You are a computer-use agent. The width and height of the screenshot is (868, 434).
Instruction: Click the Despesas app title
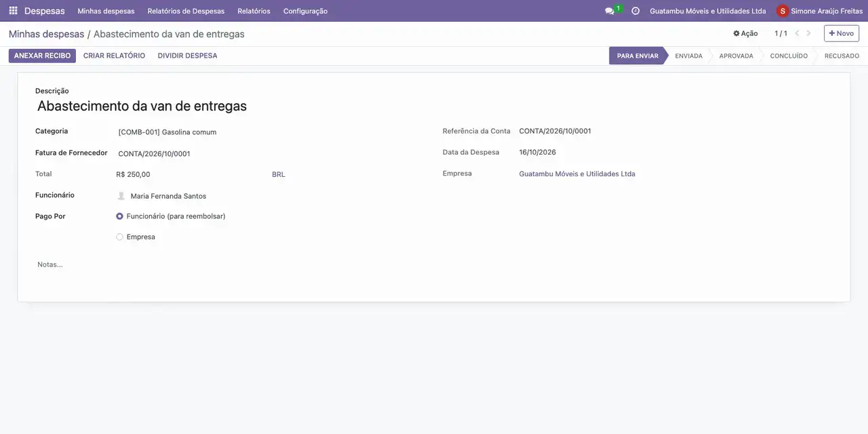point(45,11)
